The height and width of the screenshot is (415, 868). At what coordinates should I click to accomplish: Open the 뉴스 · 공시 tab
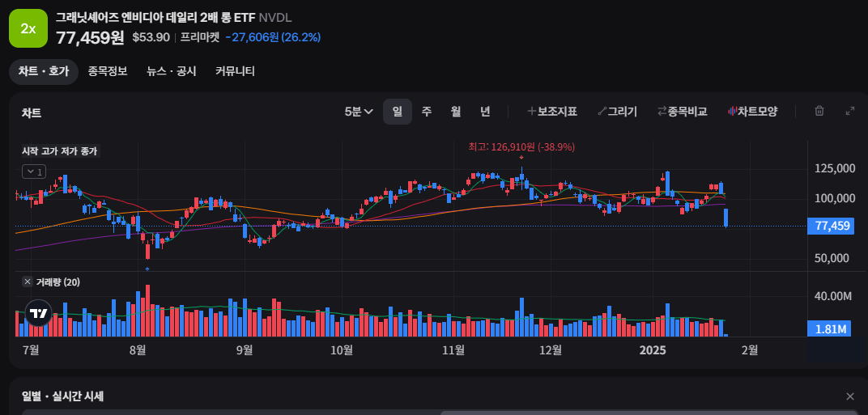[171, 71]
